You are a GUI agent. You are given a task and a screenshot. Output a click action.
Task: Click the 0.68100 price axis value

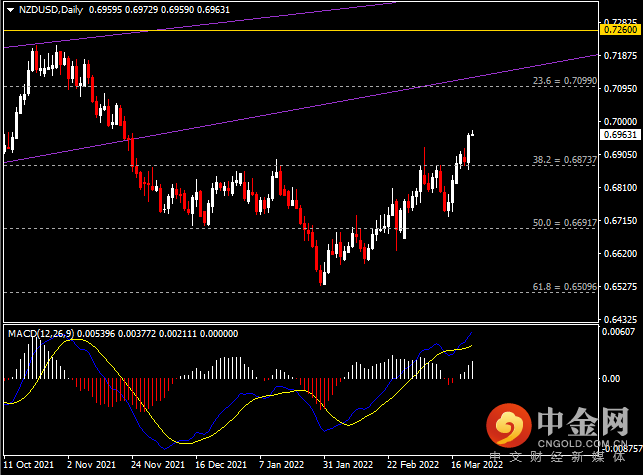coord(620,187)
